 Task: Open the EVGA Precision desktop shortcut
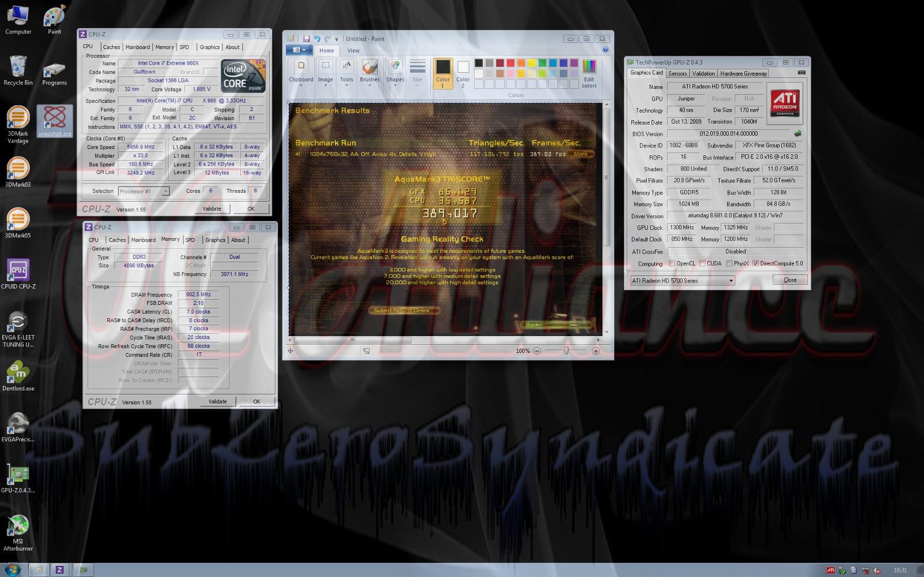point(18,426)
